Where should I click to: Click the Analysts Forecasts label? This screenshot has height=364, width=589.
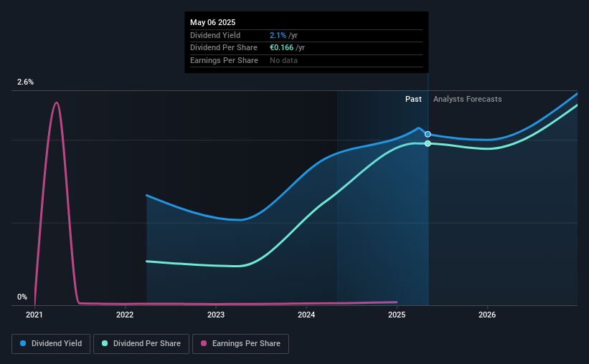tap(467, 99)
